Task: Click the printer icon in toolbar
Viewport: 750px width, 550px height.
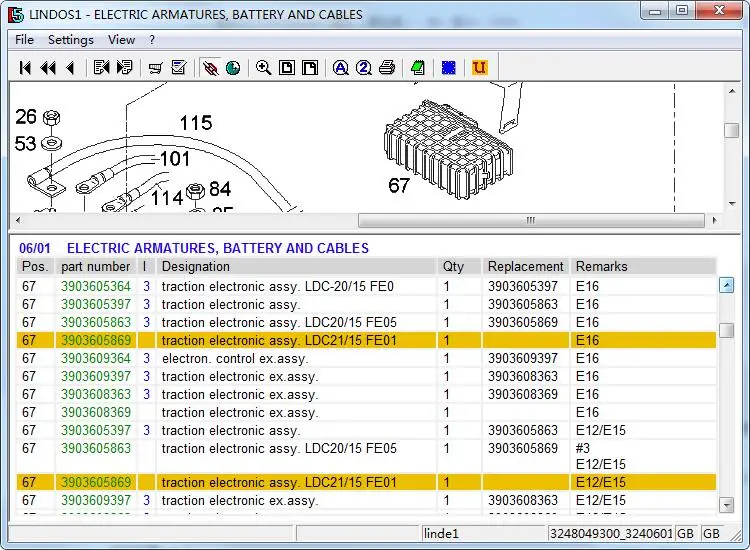Action: pos(387,68)
